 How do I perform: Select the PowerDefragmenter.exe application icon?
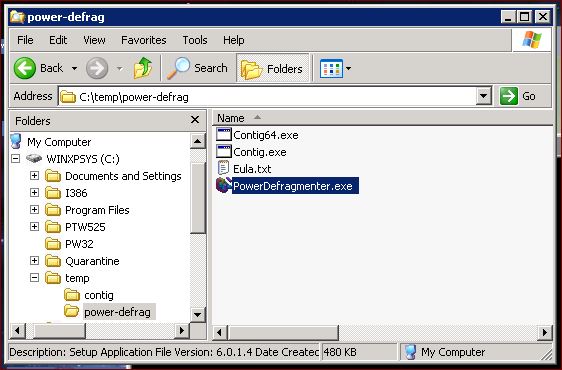point(223,186)
